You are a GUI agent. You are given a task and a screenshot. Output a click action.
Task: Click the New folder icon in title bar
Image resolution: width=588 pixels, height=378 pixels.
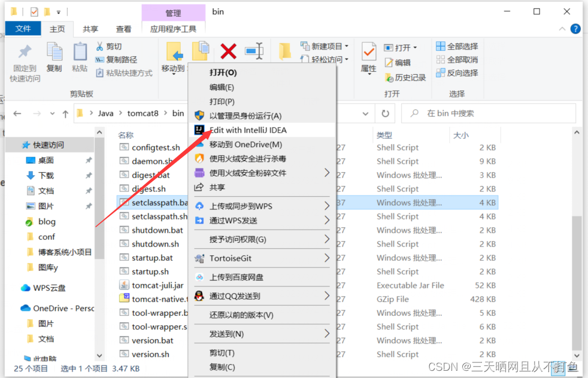tap(47, 12)
